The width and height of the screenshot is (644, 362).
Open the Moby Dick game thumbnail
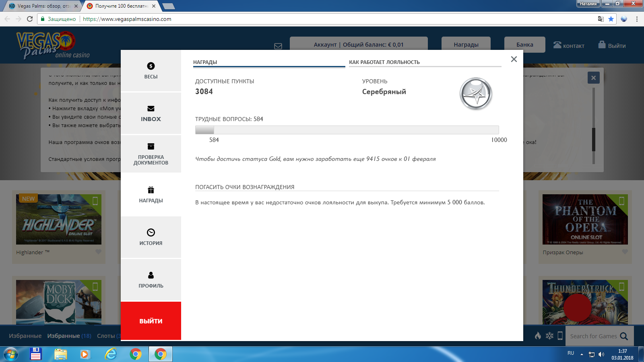59,302
